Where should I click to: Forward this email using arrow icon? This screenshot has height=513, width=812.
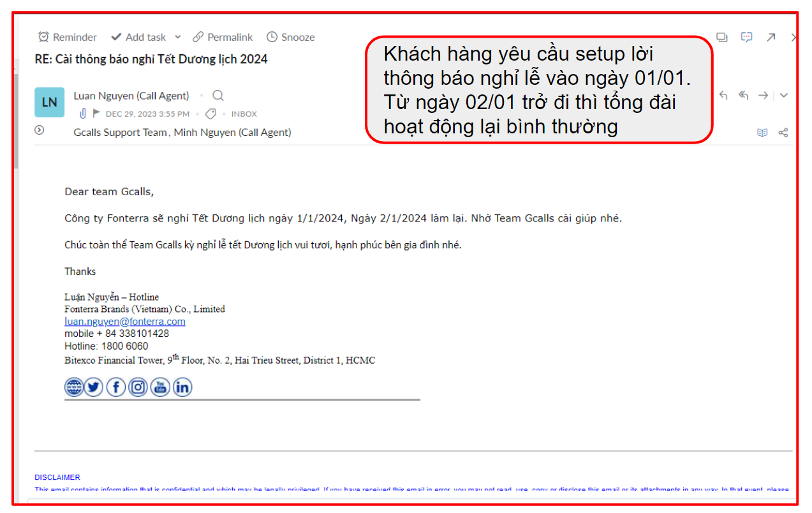click(763, 96)
